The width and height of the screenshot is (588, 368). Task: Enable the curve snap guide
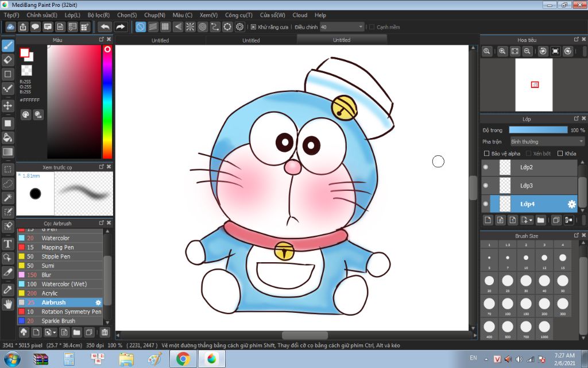tap(215, 27)
